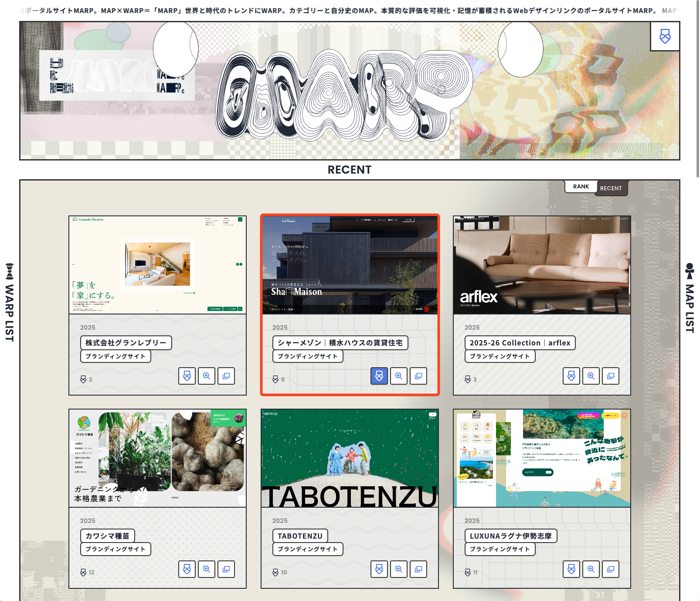Select ブランディングサイト tag on グランレブリー card

click(116, 356)
